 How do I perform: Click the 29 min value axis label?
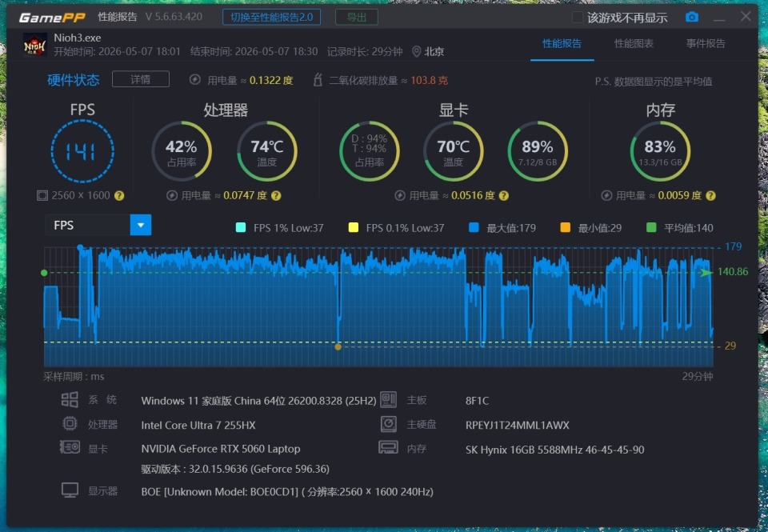pyautogui.click(x=730, y=346)
